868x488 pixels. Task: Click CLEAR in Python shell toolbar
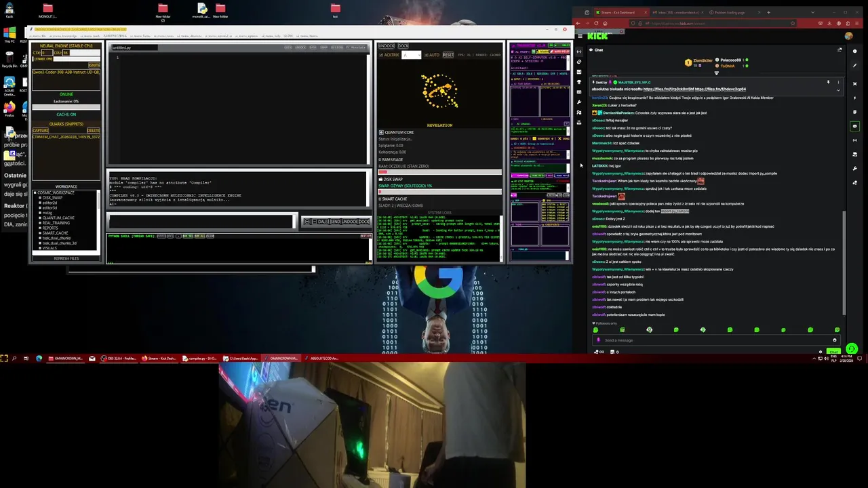coord(210,236)
